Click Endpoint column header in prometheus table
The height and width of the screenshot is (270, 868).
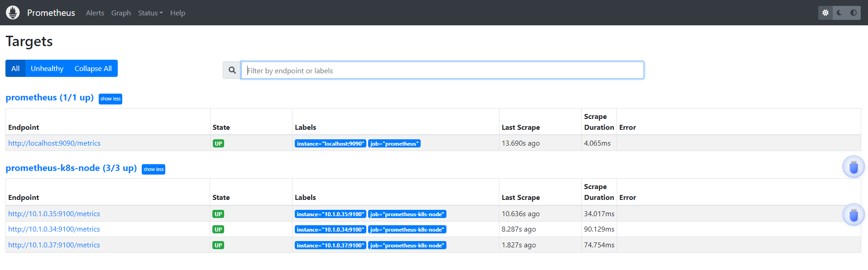[24, 127]
